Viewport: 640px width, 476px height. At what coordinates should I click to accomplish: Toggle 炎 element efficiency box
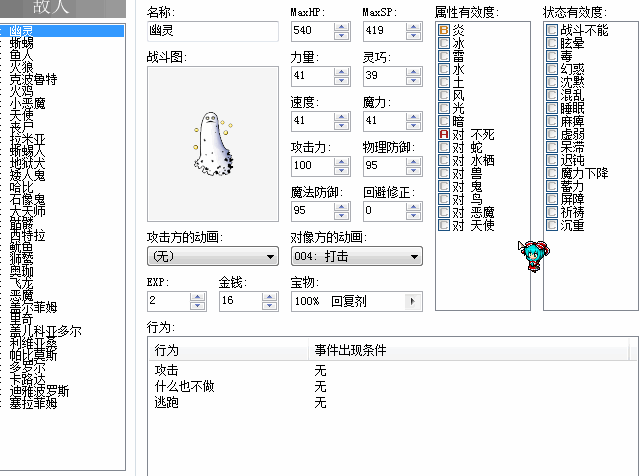[444, 30]
